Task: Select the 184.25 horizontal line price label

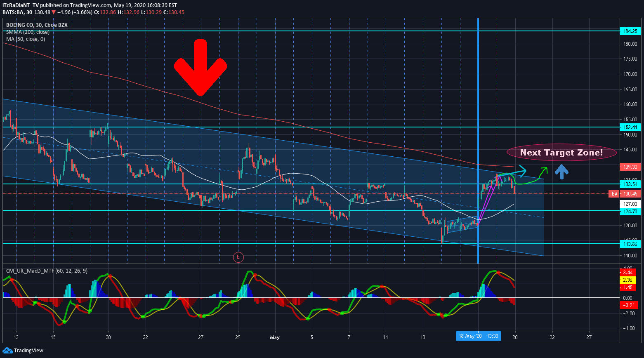Action: click(630, 31)
